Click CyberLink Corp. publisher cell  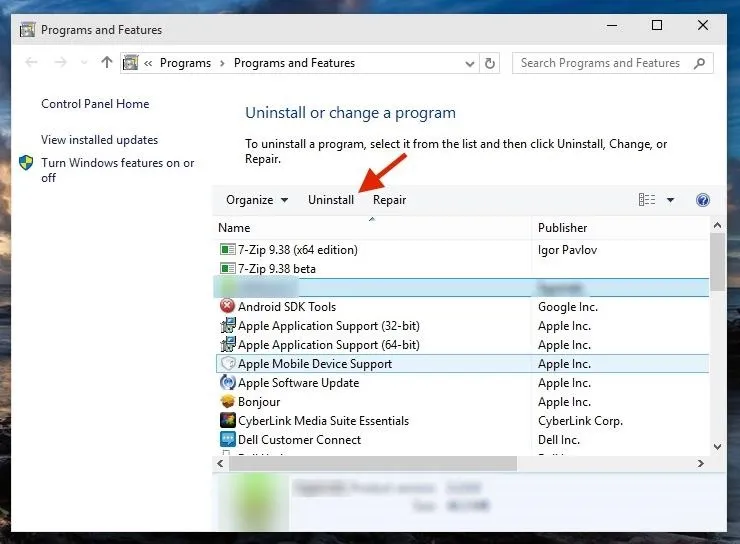pos(580,421)
